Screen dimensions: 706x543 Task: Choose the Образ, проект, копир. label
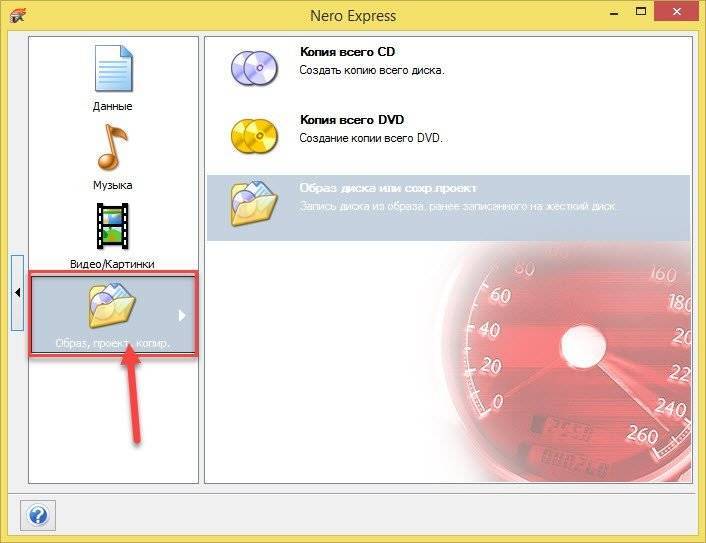(x=112, y=343)
